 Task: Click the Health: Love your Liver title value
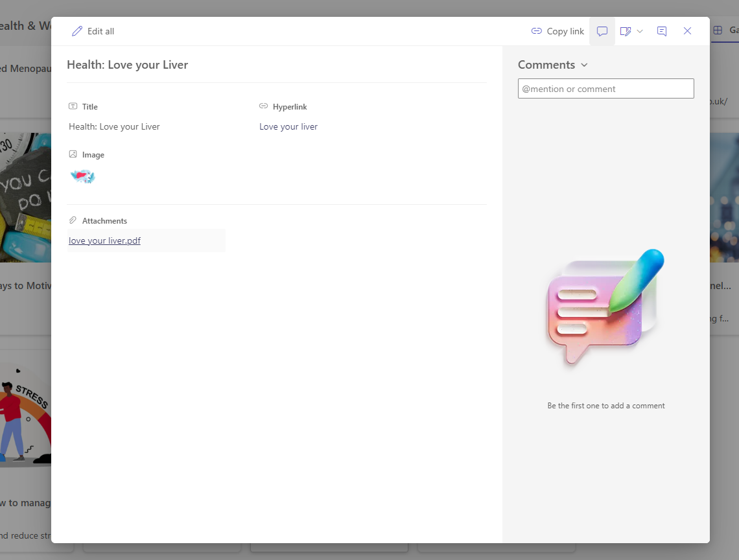click(x=114, y=126)
